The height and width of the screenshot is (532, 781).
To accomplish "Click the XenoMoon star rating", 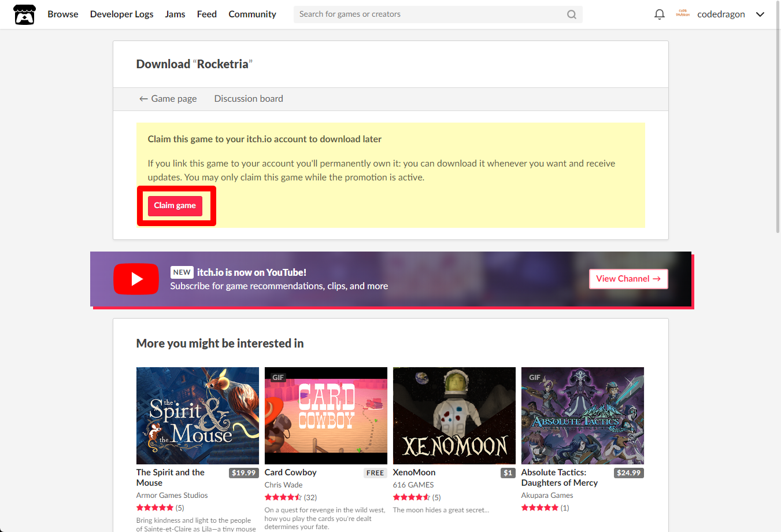I will pyautogui.click(x=412, y=497).
